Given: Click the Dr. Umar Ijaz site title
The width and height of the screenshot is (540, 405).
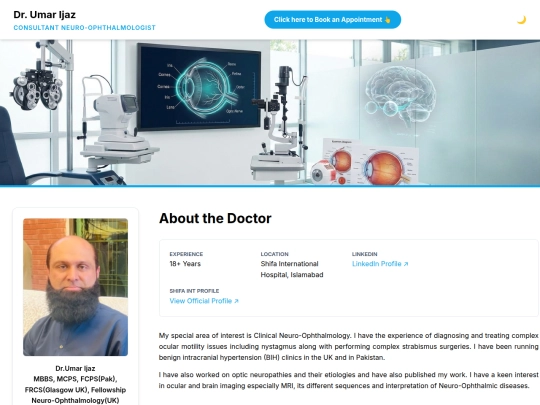Looking at the screenshot, I should 44,15.
